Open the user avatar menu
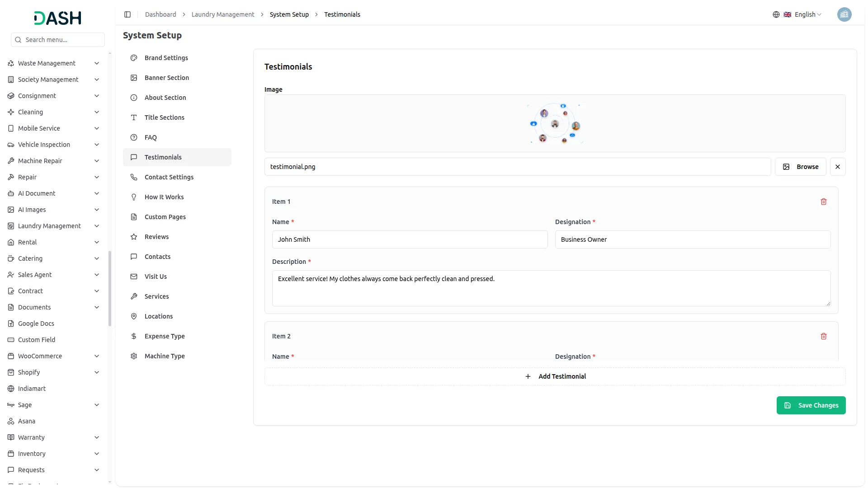The image size is (868, 488). click(x=844, y=14)
